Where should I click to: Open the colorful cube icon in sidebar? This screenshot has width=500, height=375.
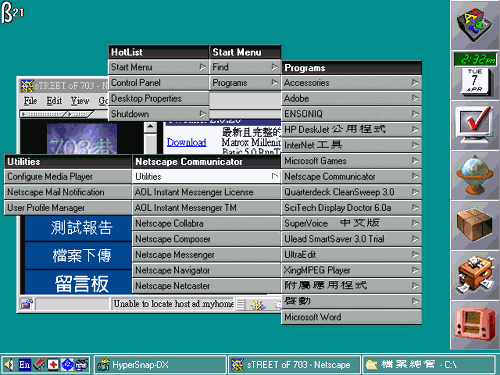click(475, 25)
